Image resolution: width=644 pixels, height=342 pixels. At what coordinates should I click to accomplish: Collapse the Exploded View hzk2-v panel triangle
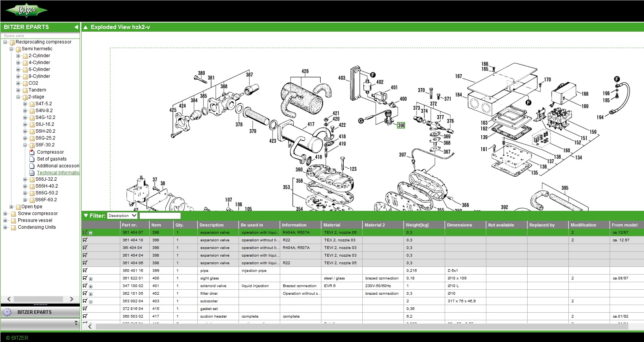86,27
